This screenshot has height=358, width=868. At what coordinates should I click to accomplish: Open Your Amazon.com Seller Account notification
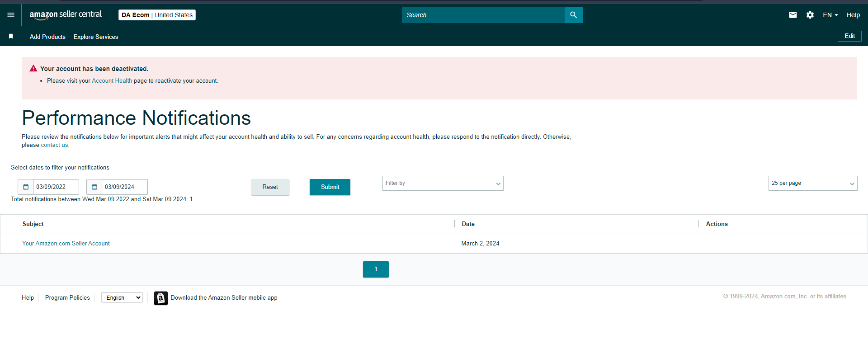click(x=66, y=244)
